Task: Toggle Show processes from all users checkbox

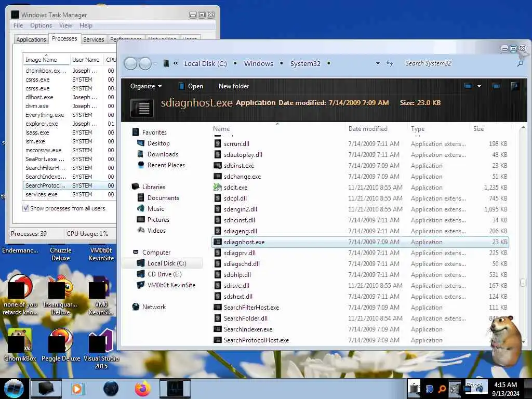Action: (x=26, y=208)
